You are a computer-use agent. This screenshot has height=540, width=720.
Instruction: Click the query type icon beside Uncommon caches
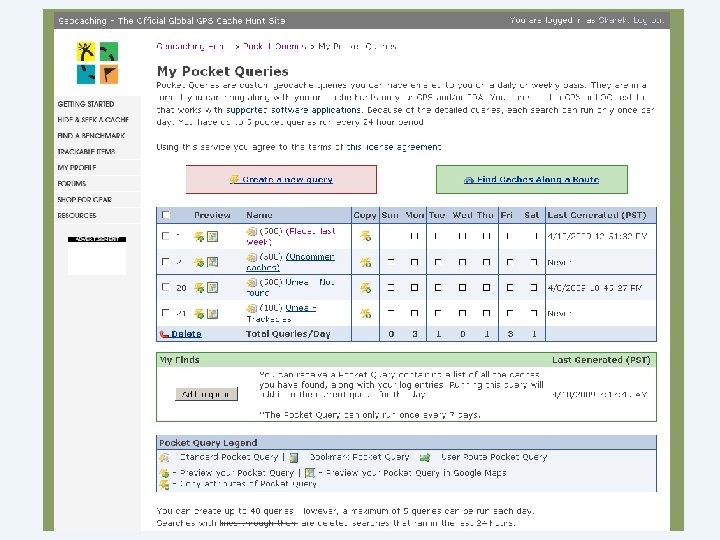pyautogui.click(x=251, y=257)
